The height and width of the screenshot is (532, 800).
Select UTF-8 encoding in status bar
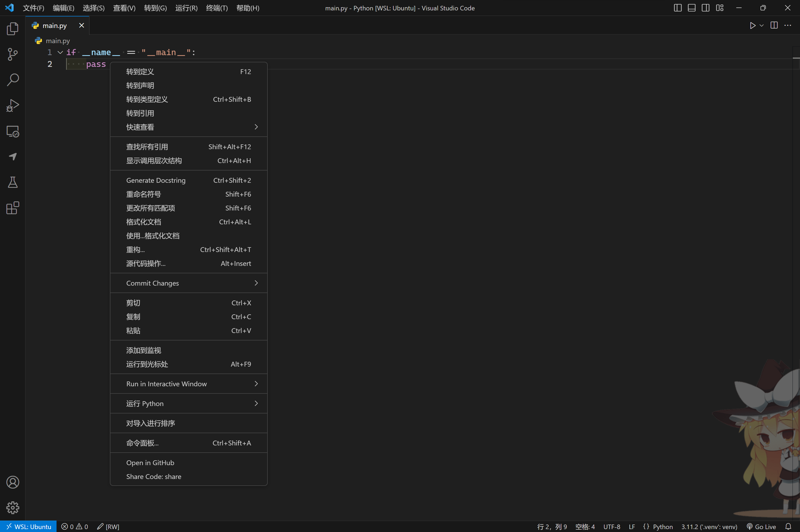click(611, 526)
